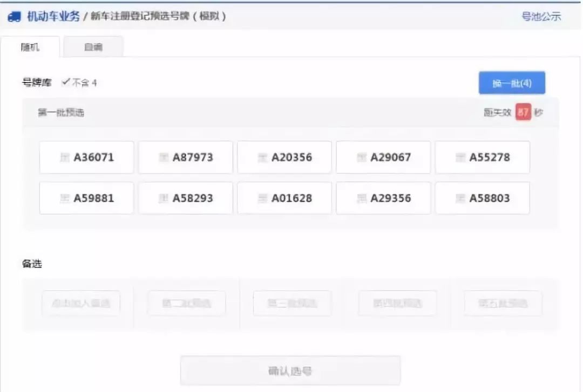Viewport: 583px width, 392px height.
Task: Open the 机动车业务 breadcrumb link
Action: pyautogui.click(x=53, y=16)
